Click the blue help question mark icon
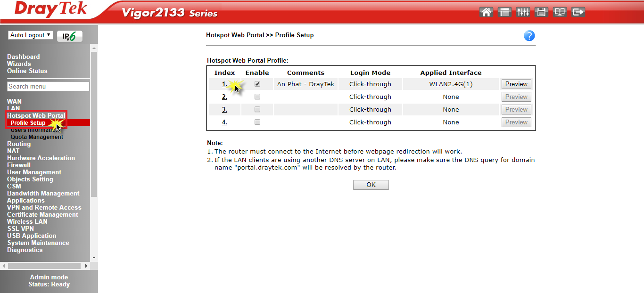 pyautogui.click(x=529, y=36)
